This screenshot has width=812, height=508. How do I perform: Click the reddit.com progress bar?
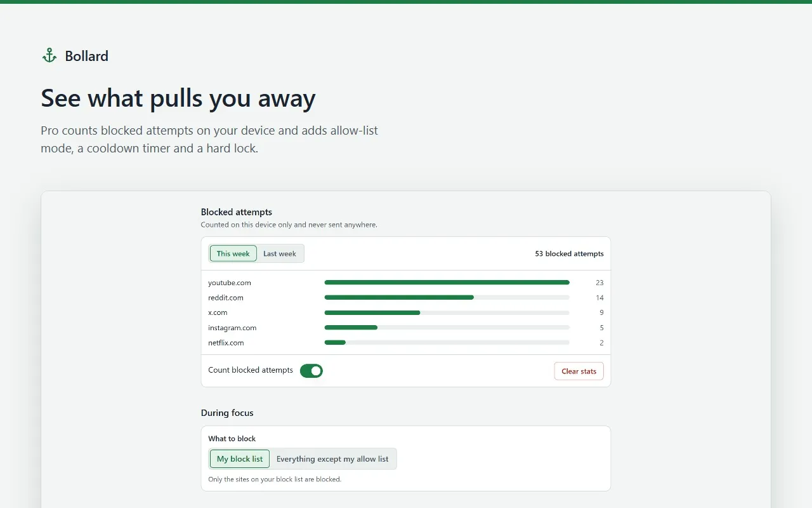coord(447,297)
